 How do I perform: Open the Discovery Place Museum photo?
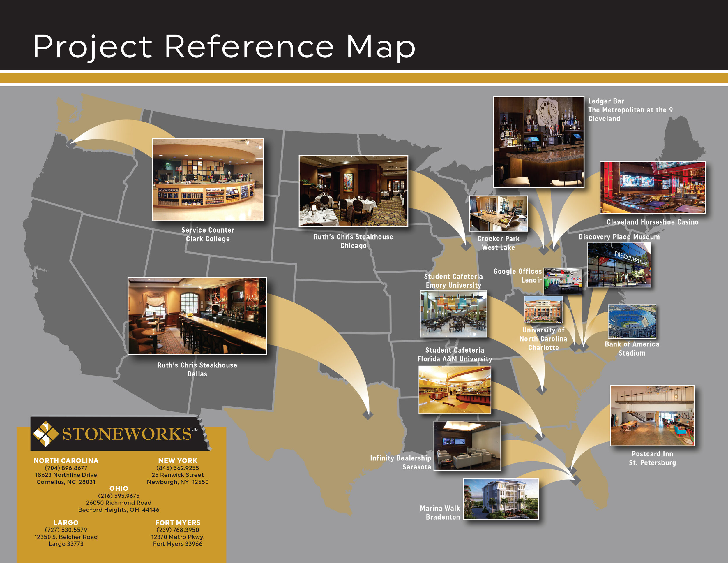point(619,265)
